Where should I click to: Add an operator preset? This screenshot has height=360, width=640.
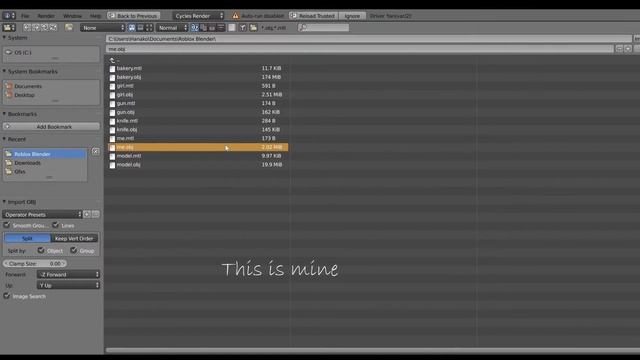coord(87,214)
